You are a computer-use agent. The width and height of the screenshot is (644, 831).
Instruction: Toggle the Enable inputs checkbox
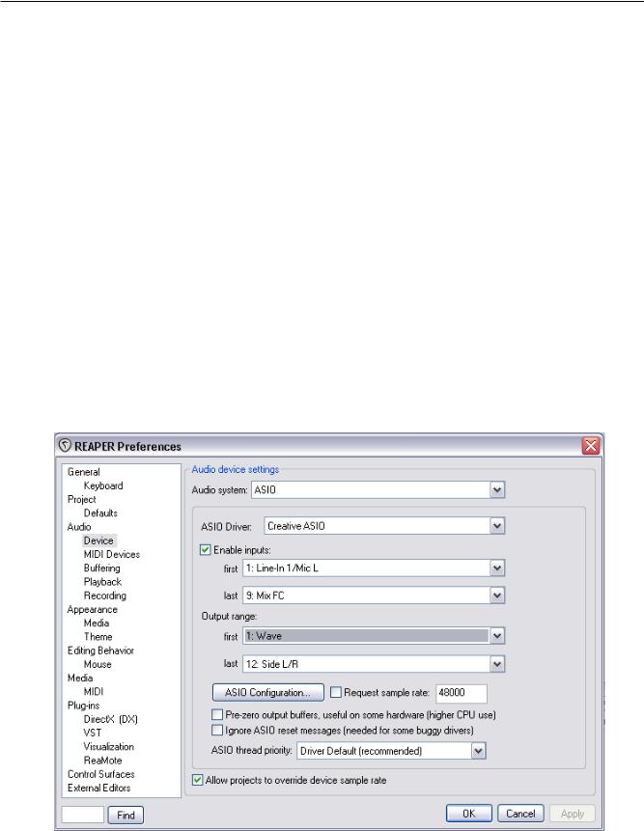205,549
